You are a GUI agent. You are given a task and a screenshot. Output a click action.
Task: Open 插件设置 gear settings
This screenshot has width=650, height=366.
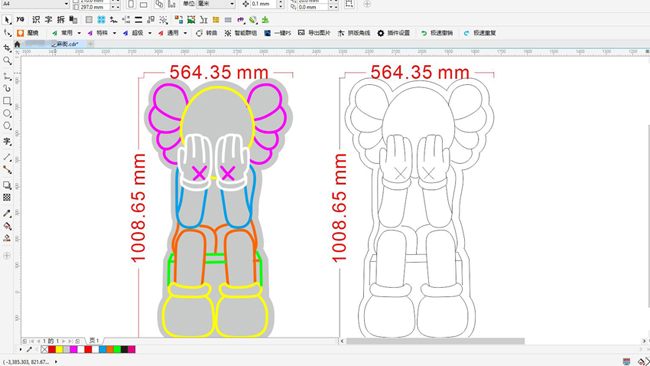click(x=393, y=33)
